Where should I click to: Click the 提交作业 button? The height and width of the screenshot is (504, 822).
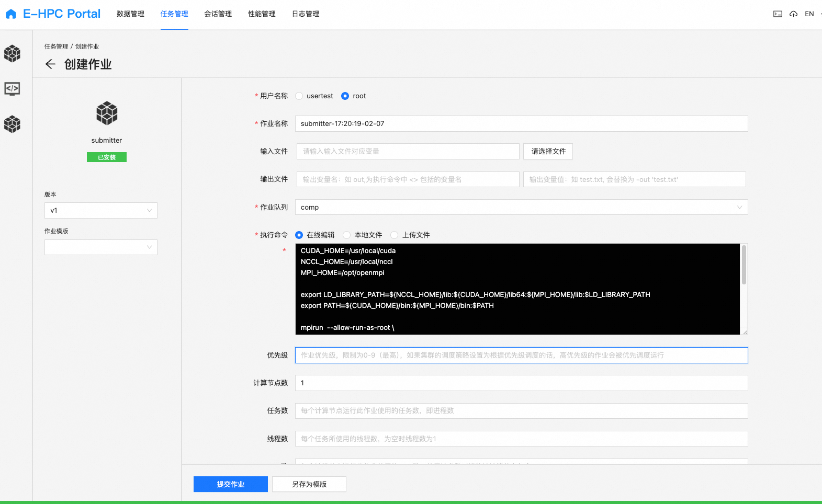231,484
